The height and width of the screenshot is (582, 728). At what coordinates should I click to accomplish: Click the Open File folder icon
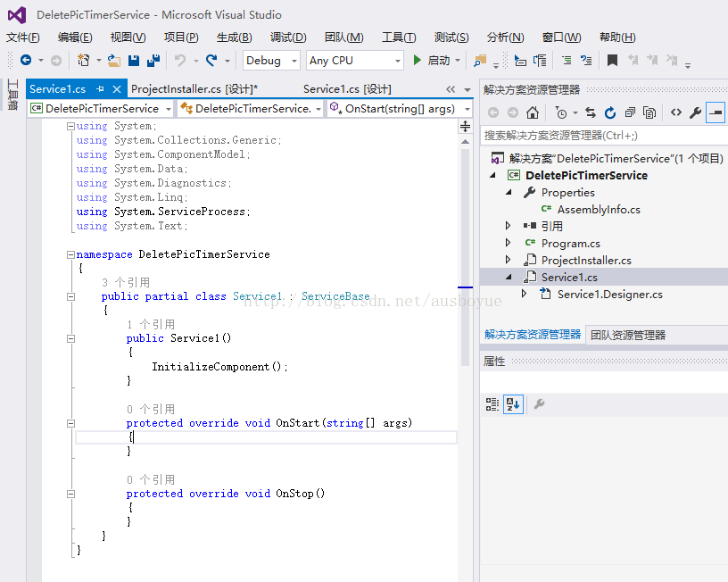tap(114, 61)
